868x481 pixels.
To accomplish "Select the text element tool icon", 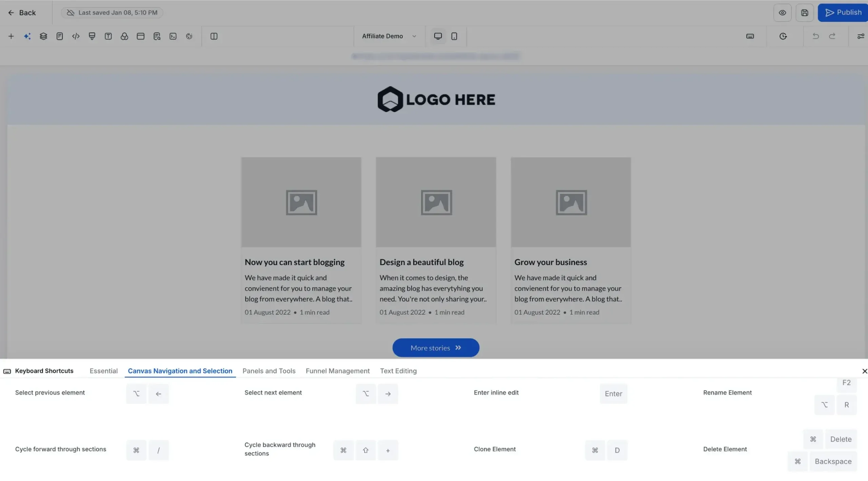I will click(x=108, y=36).
